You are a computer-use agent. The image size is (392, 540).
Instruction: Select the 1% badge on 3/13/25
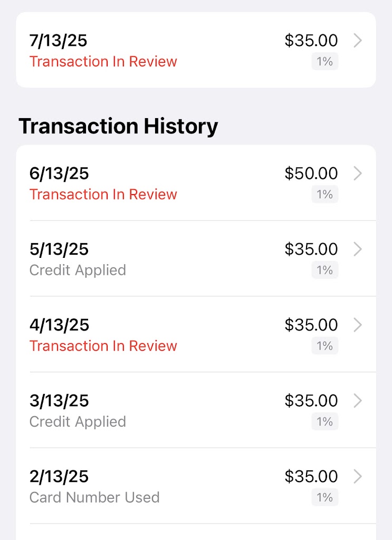point(324,422)
